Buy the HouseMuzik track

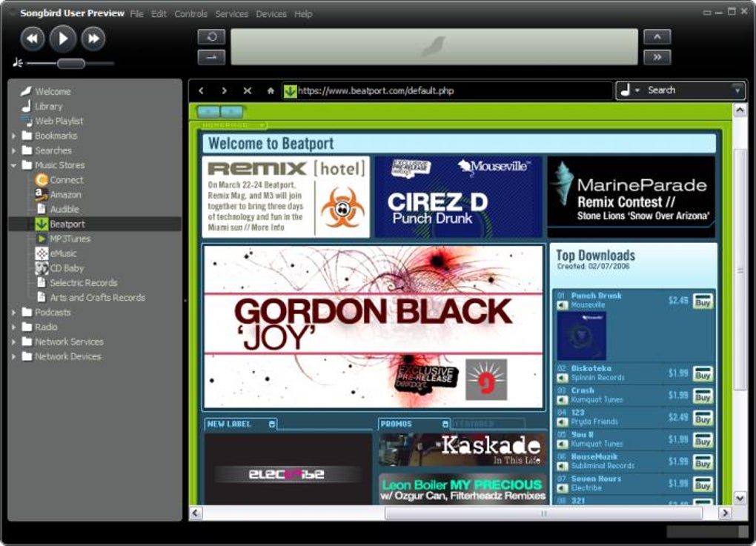click(703, 462)
